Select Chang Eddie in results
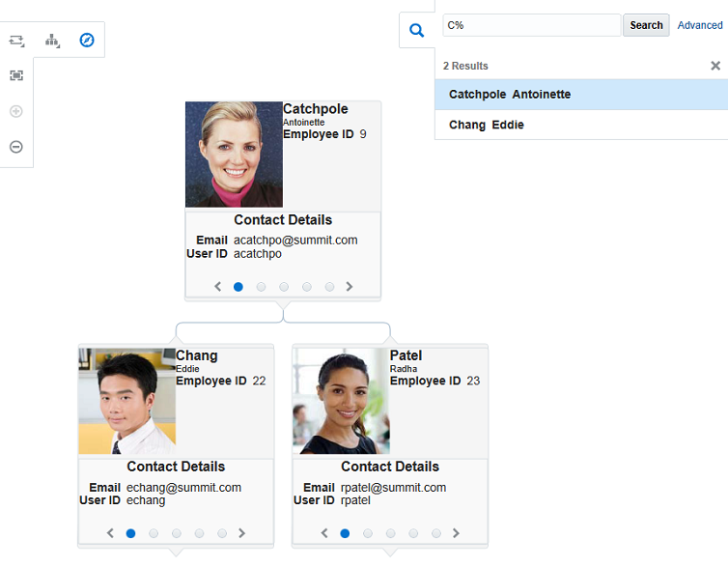 (581, 125)
